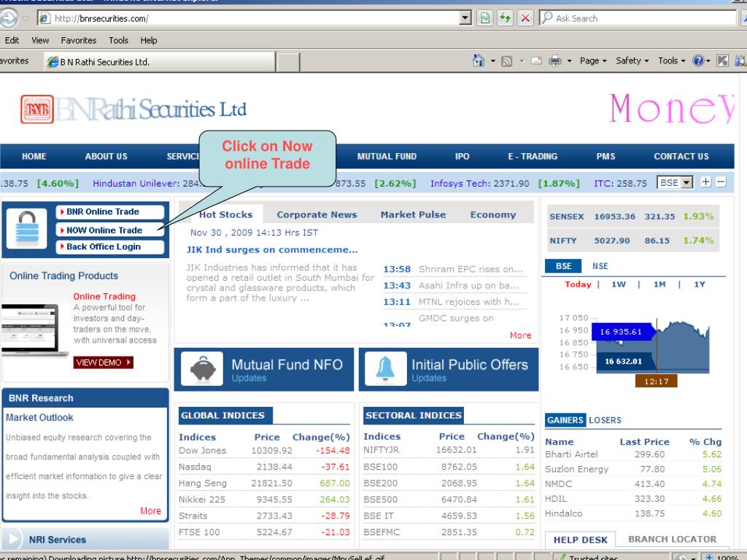747x560 pixels.
Task: Open the Edit menu
Action: (12, 41)
